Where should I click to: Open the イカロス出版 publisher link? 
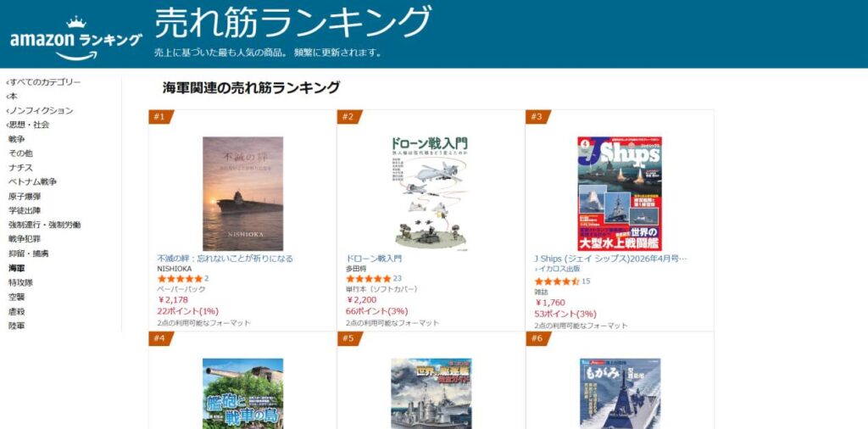558,269
